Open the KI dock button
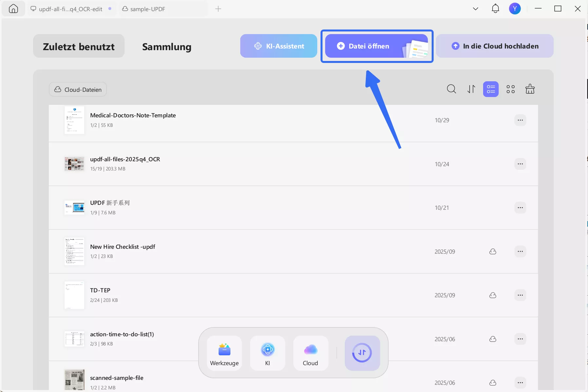Image resolution: width=588 pixels, height=392 pixels. [267, 353]
